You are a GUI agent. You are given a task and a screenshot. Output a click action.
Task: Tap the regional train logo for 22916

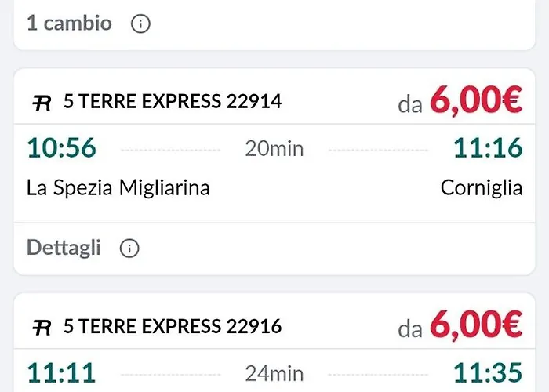point(42,328)
